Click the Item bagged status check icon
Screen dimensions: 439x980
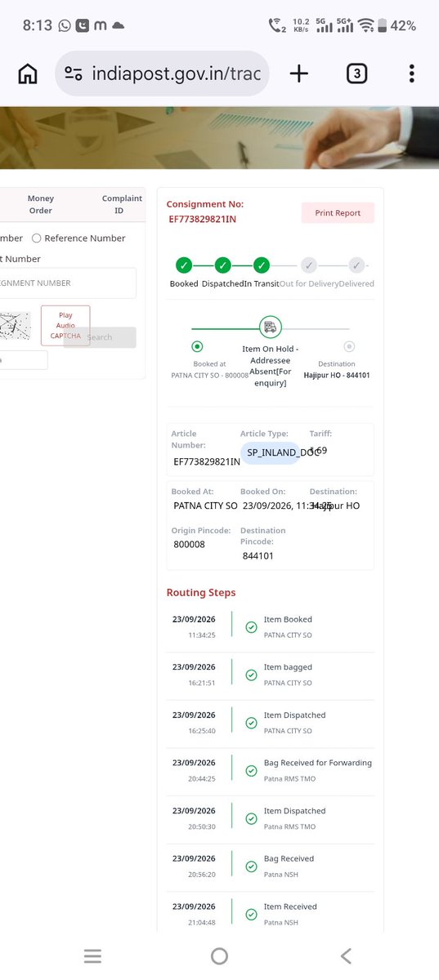pos(251,675)
